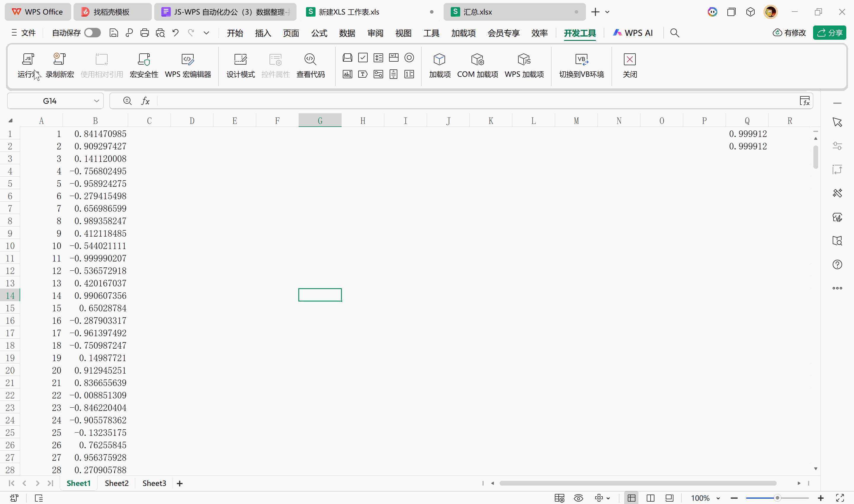Adjust the zoom slider handle
Image resolution: width=854 pixels, height=504 pixels.
point(777,498)
